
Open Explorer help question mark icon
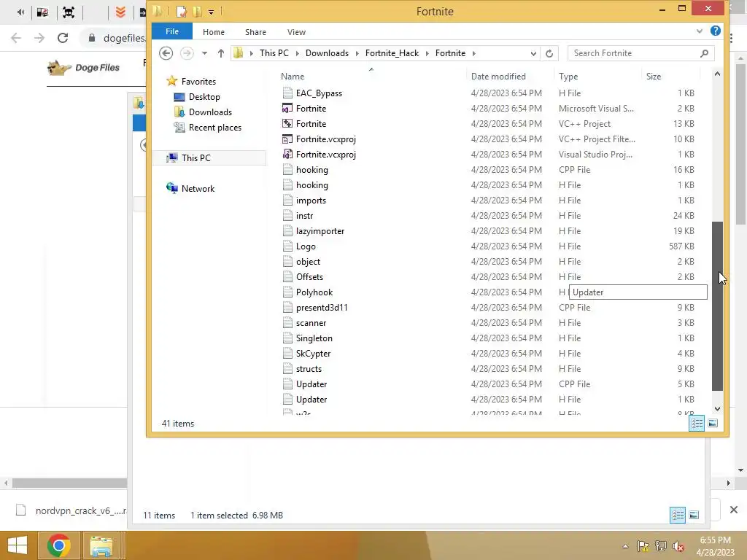click(715, 31)
